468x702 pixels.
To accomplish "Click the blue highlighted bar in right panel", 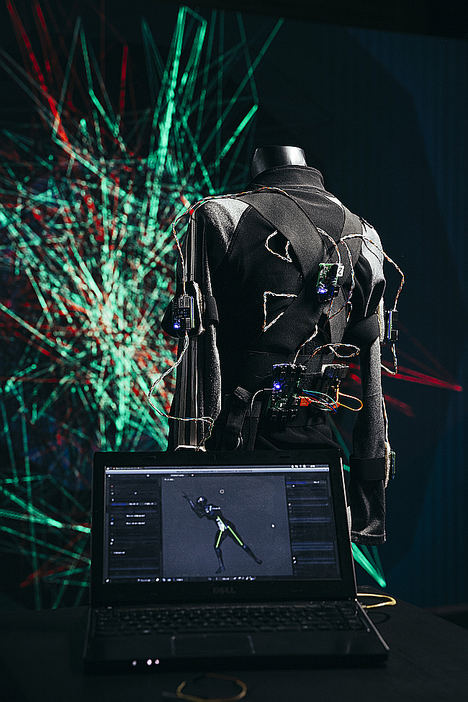I will pos(298,483).
